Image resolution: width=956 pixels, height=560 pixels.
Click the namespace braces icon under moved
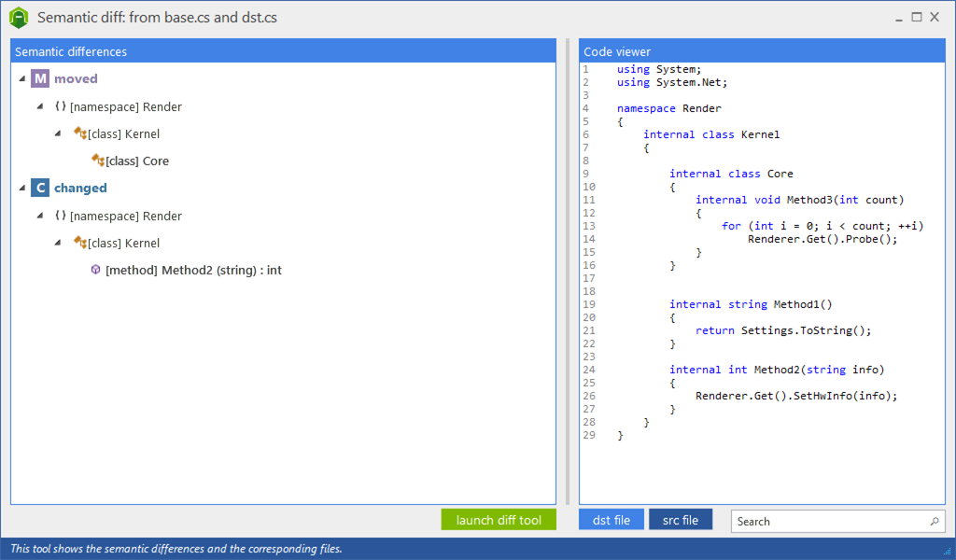click(x=61, y=106)
